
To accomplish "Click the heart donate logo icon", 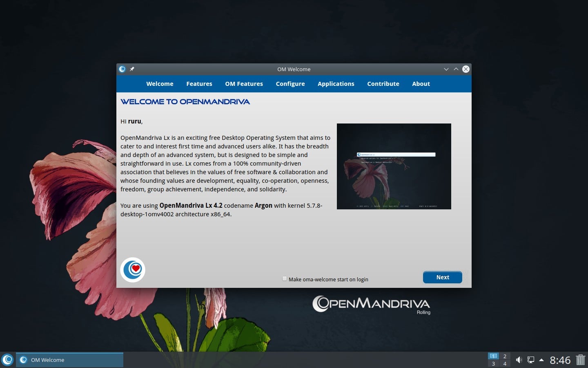I will click(x=133, y=270).
